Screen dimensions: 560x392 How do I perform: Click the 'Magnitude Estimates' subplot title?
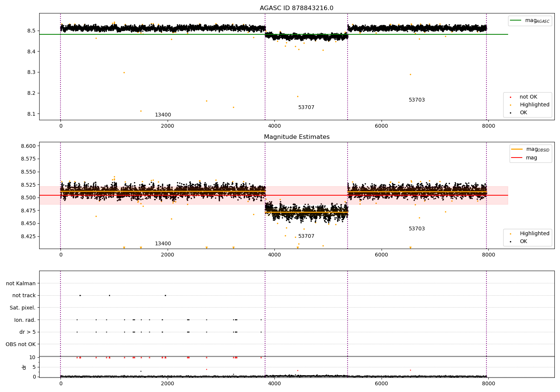pos(296,137)
